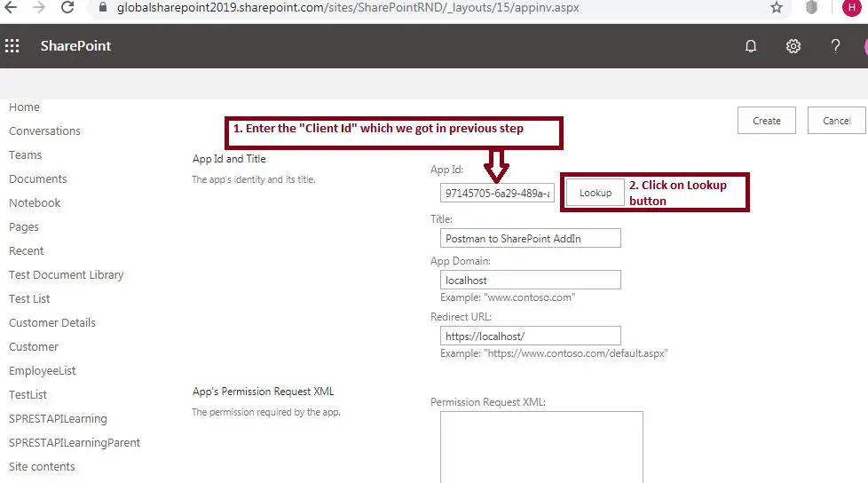Click the "App Id and Title" heading
Screen dimensions: 868x483
tap(229, 159)
